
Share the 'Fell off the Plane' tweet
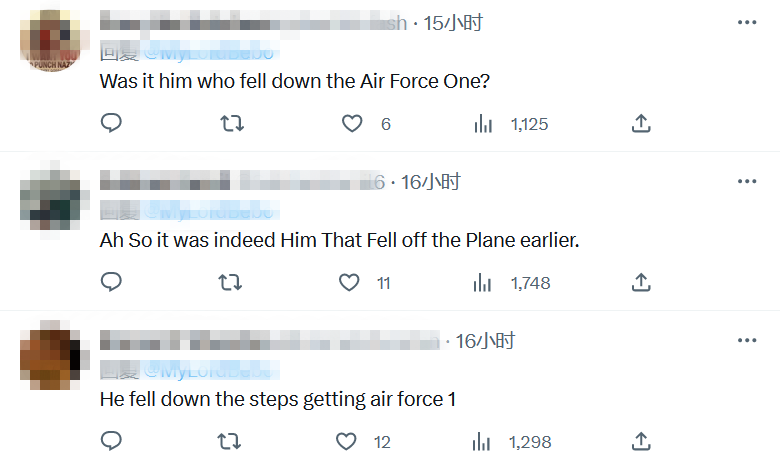(642, 283)
